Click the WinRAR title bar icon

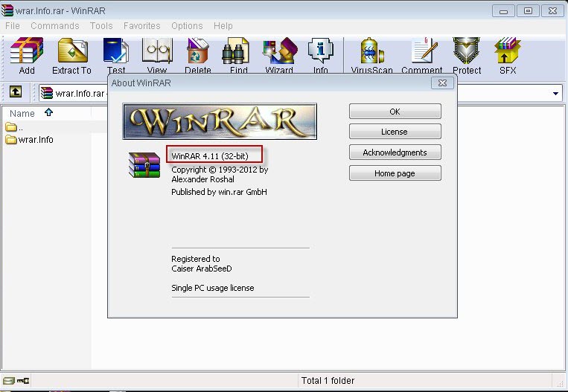point(7,10)
